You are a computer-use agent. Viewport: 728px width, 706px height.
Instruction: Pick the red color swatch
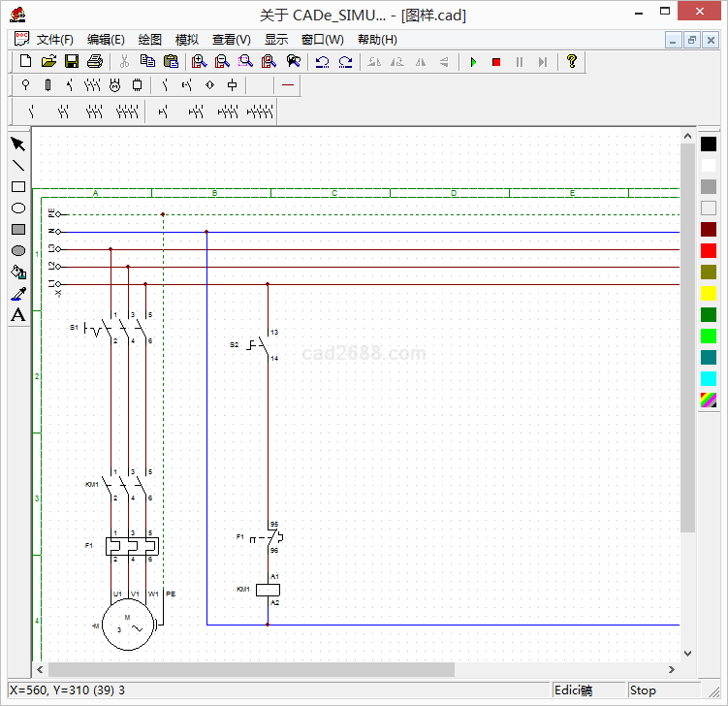click(709, 251)
